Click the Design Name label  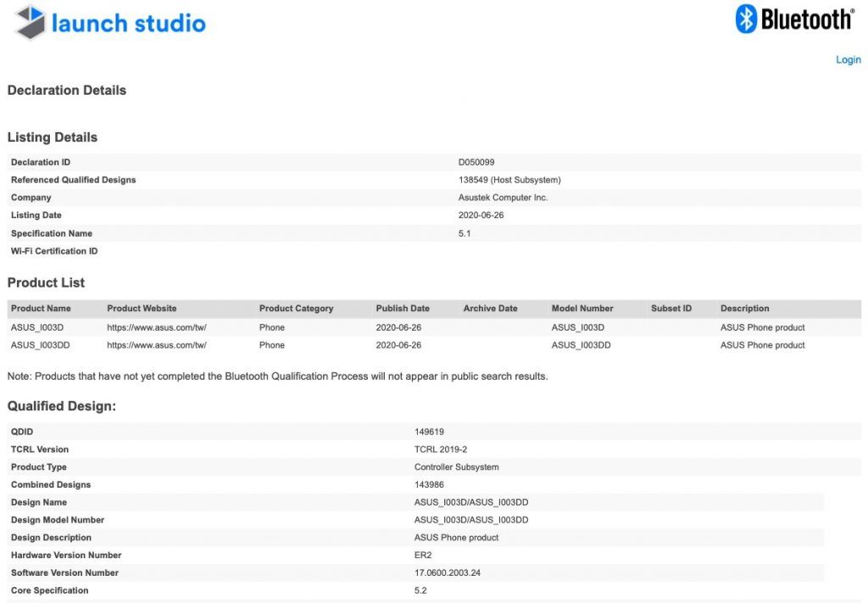tap(39, 502)
